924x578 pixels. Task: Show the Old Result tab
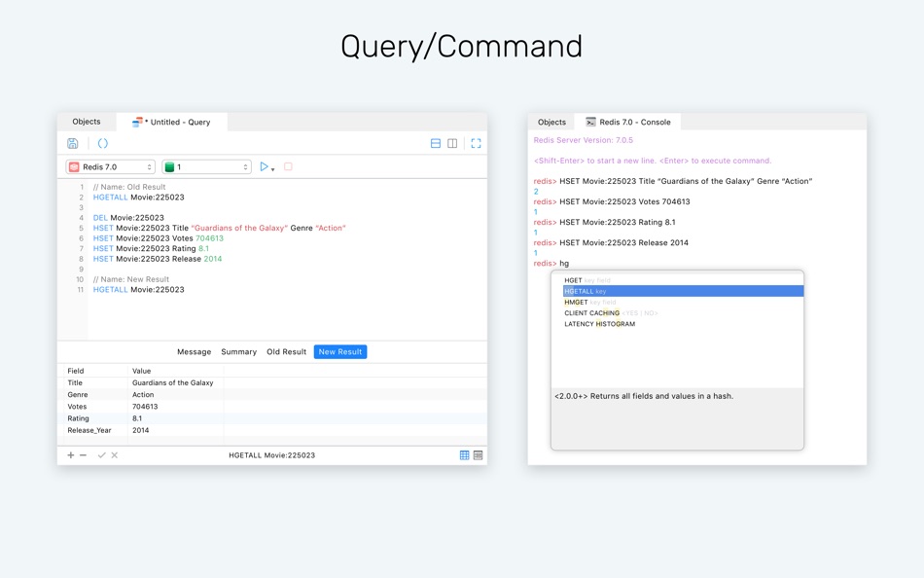pyautogui.click(x=286, y=352)
